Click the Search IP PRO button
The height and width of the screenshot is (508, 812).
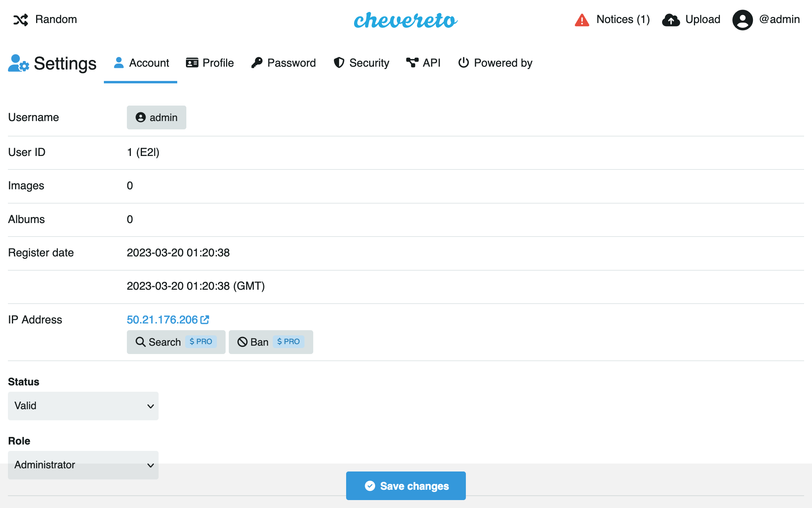coord(176,342)
